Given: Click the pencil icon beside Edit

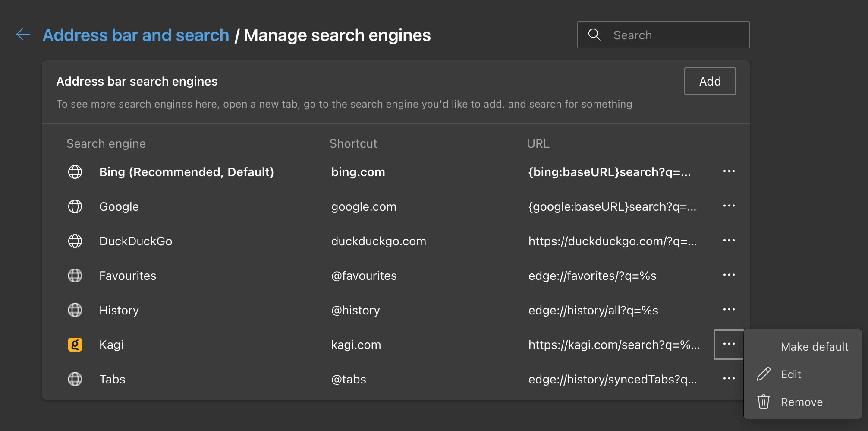Looking at the screenshot, I should coord(764,374).
